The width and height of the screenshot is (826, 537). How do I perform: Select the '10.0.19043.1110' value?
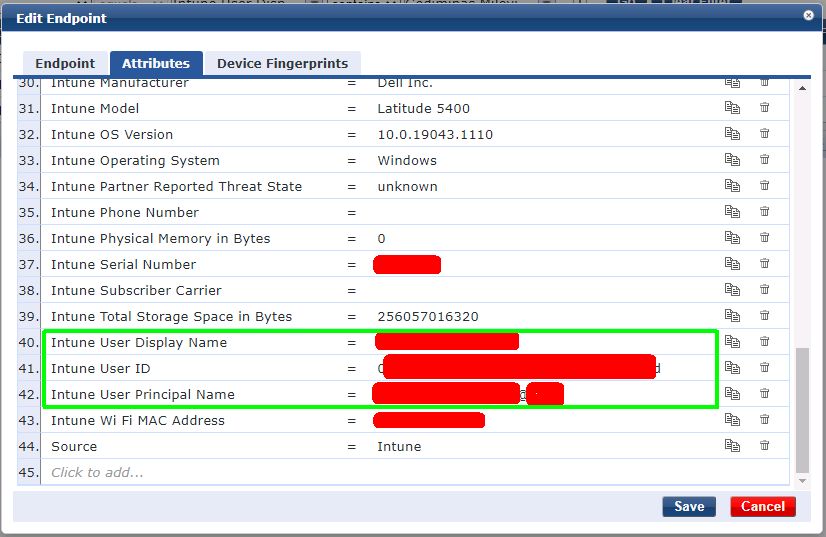click(x=435, y=134)
